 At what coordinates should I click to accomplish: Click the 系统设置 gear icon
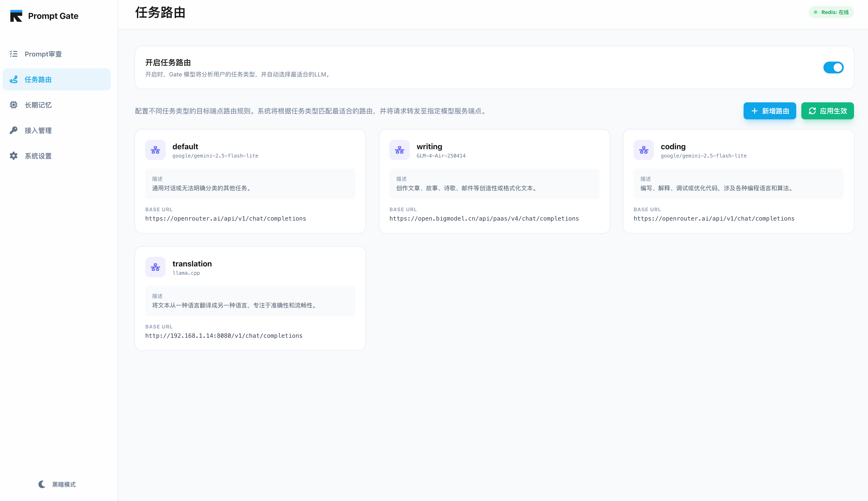pos(13,156)
